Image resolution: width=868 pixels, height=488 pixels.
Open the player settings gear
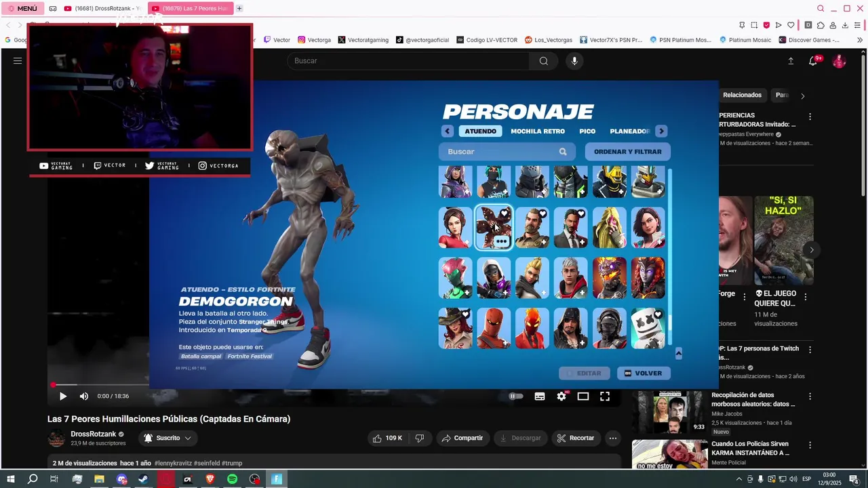point(561,396)
